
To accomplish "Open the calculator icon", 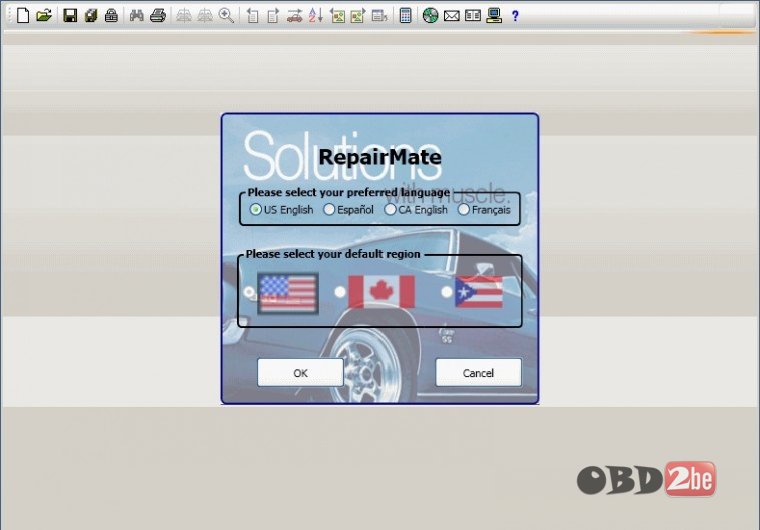I will pos(406,16).
